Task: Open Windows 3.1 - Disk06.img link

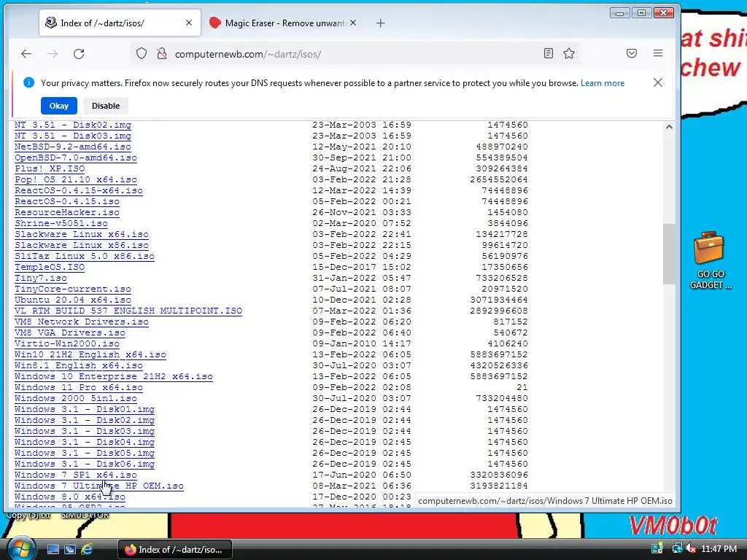Action: (85, 464)
